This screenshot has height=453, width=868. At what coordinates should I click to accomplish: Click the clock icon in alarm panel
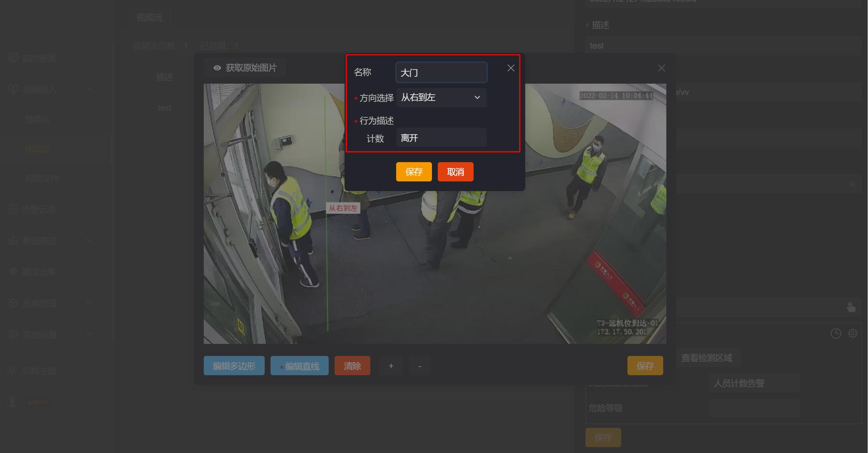click(836, 333)
